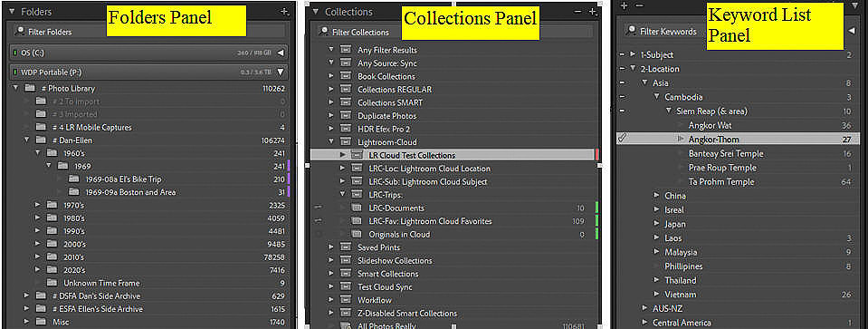This screenshot has height=329, width=868.
Task: Expand the OS (C:) volume
Action: (x=281, y=53)
